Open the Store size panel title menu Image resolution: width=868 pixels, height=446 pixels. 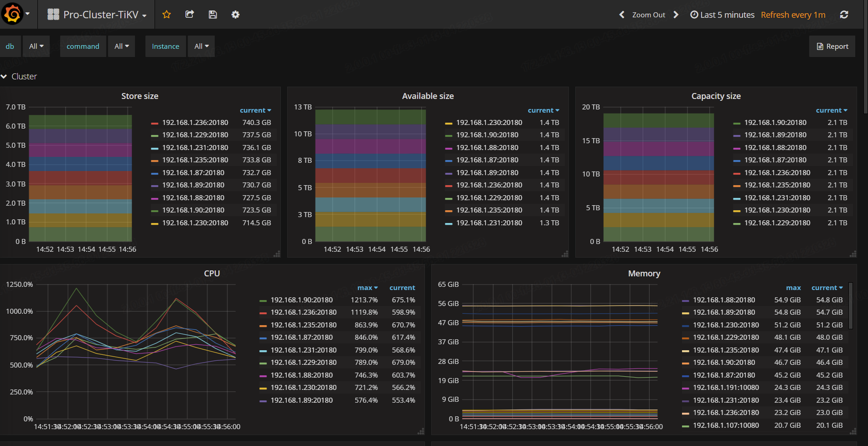click(x=139, y=96)
